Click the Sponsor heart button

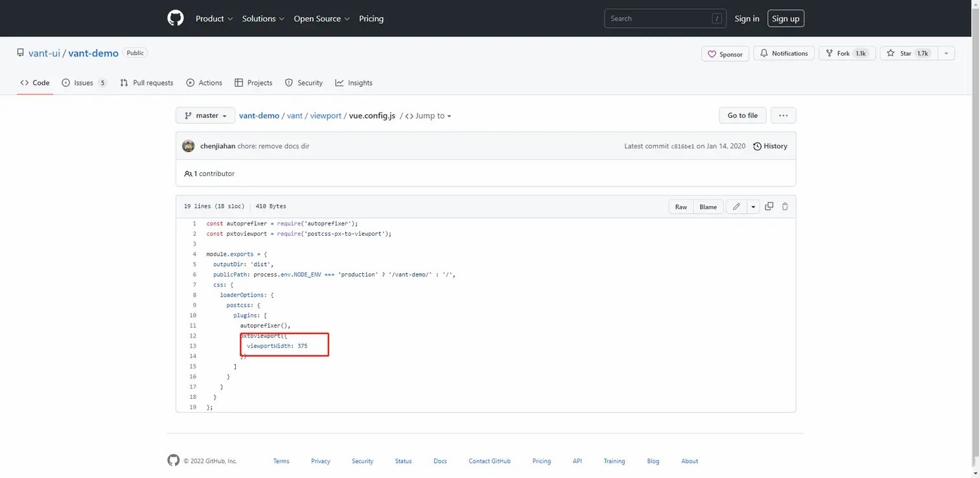tap(725, 54)
